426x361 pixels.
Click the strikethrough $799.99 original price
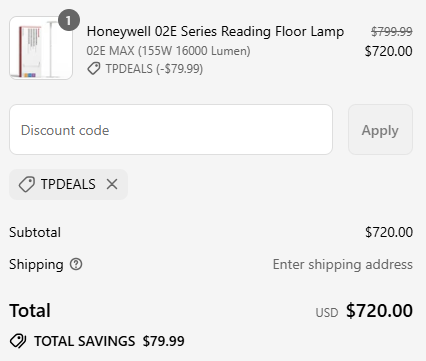tap(392, 32)
